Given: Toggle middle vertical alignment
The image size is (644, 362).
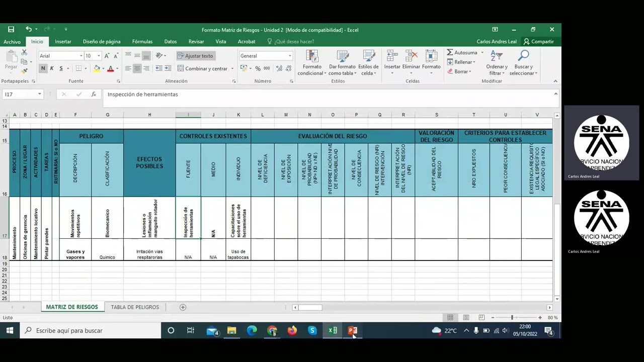Looking at the screenshot, I should (137, 56).
